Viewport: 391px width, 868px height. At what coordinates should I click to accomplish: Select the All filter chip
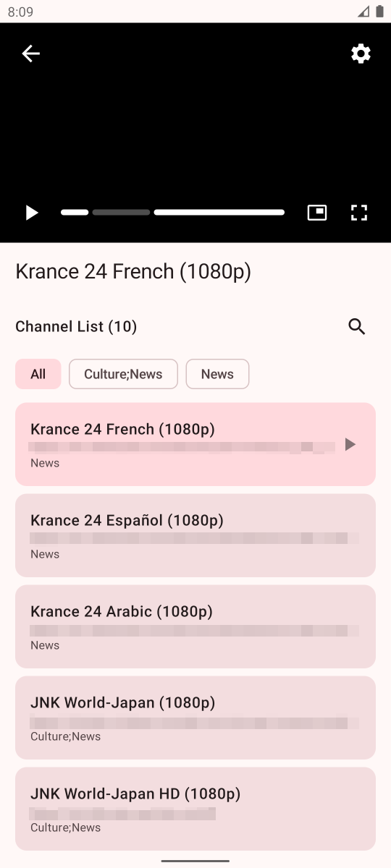pyautogui.click(x=38, y=374)
